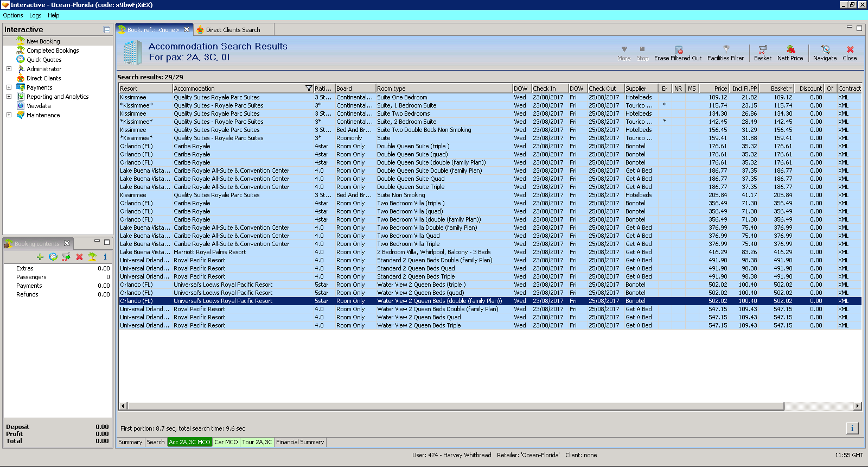Sort by the Room type column header

pos(444,89)
